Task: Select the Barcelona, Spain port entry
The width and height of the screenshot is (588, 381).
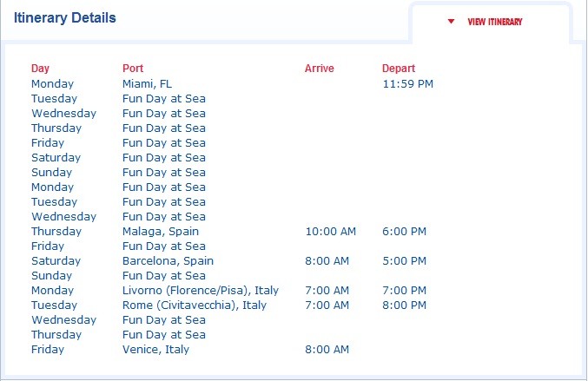Action: pyautogui.click(x=168, y=261)
